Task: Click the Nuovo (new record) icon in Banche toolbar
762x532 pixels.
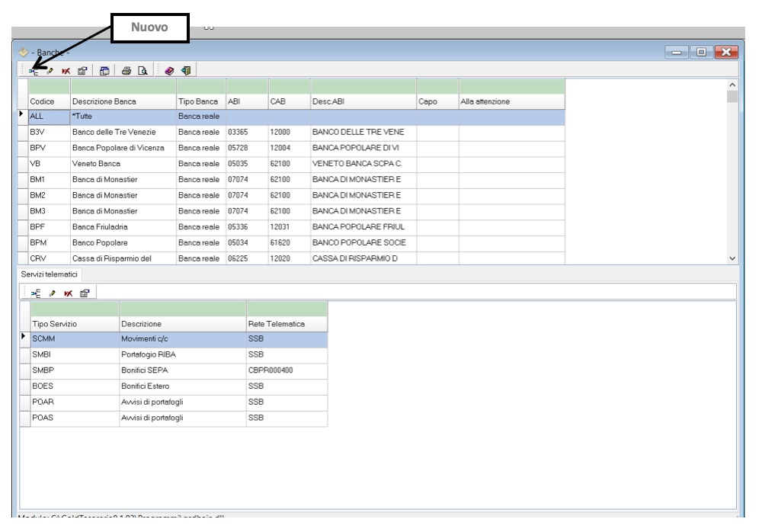Action: click(x=34, y=71)
